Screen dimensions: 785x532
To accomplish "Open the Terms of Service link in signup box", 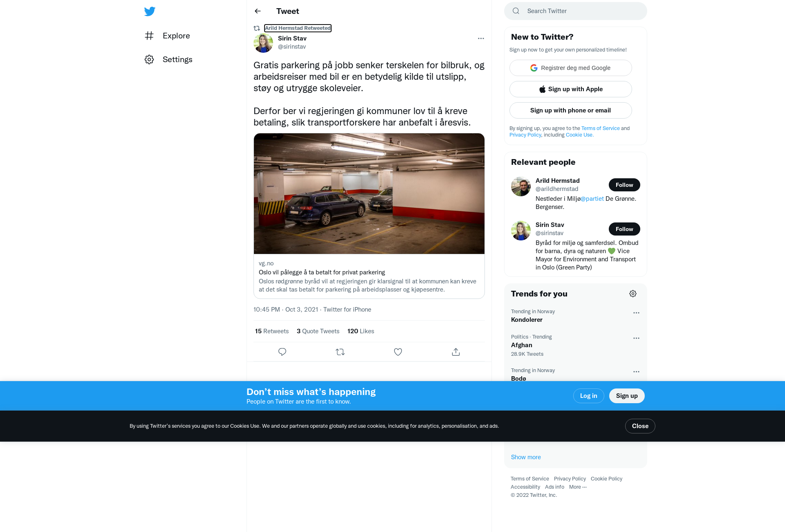I will (600, 128).
